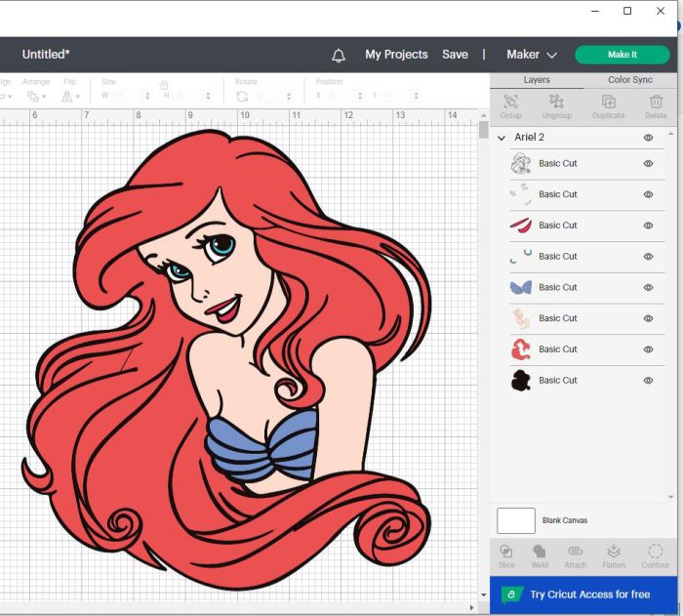The image size is (683, 616).
Task: Open the notifications bell
Action: (339, 55)
